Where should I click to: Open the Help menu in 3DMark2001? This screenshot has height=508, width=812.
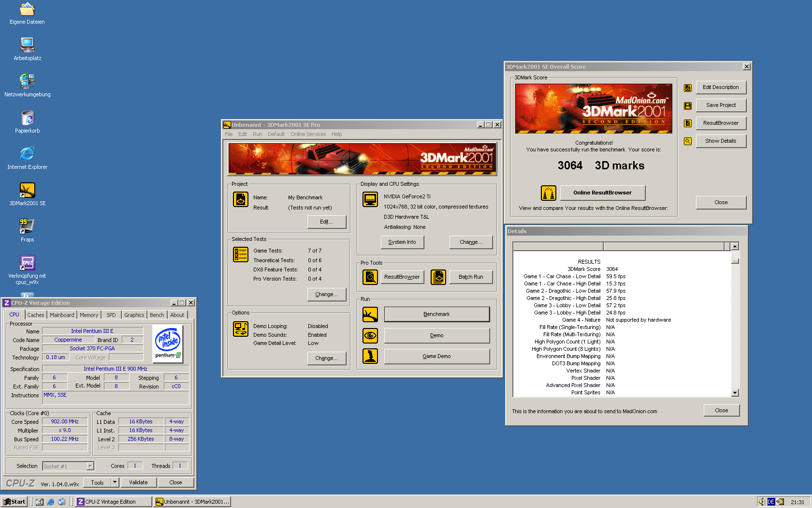point(337,134)
